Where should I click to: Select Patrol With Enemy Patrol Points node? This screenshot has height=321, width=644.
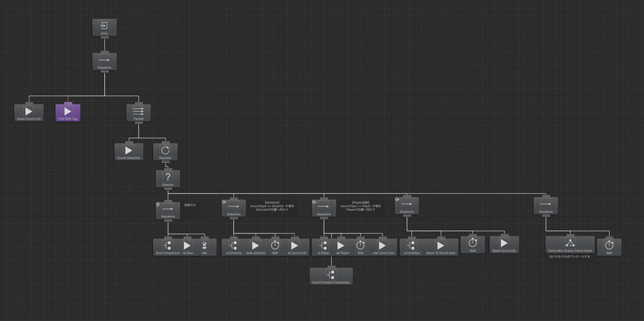click(569, 245)
